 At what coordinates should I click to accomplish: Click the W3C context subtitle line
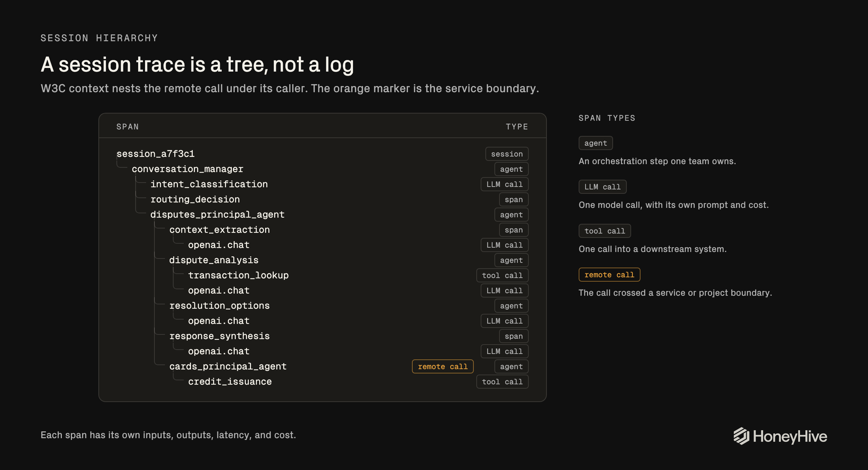[x=290, y=89]
